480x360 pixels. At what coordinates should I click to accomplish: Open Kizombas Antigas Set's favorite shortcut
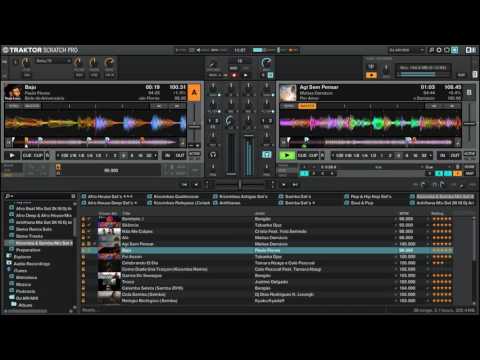tap(243, 196)
